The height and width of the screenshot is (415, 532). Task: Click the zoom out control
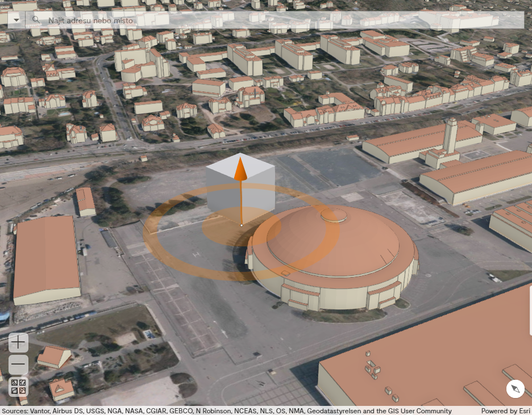(18, 363)
